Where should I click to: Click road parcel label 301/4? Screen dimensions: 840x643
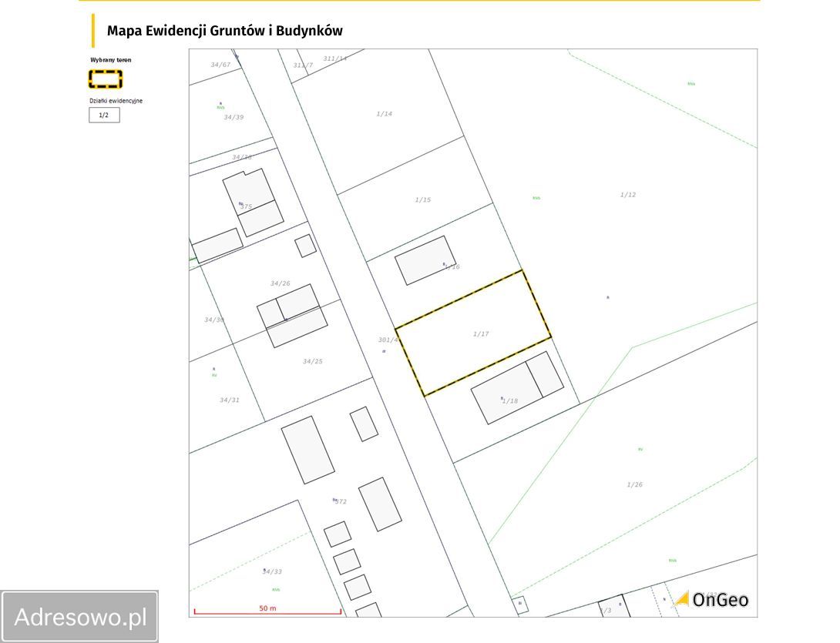[388, 340]
